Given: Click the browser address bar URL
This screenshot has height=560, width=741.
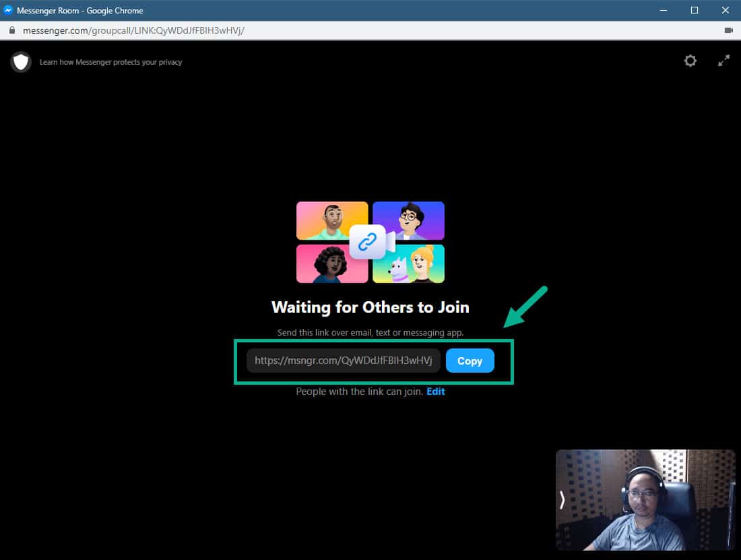Looking at the screenshot, I should [133, 30].
